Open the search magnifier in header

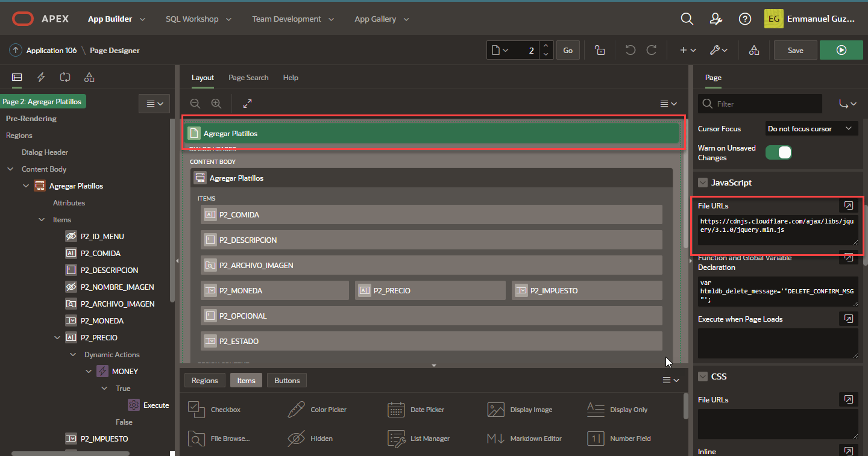pyautogui.click(x=687, y=19)
